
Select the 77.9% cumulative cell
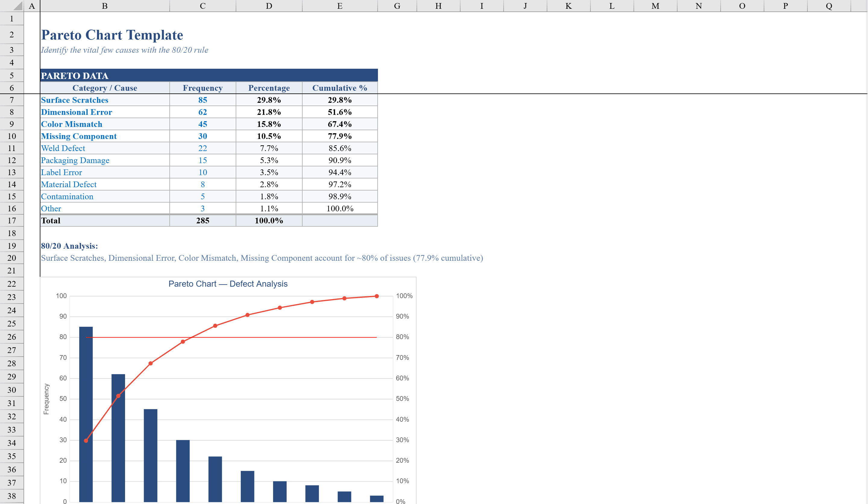click(x=340, y=136)
